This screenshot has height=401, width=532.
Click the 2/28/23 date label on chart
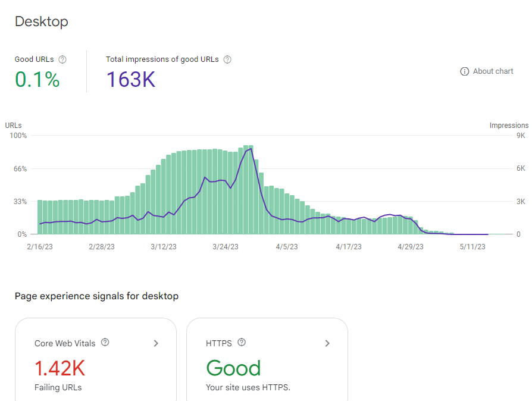pos(102,247)
